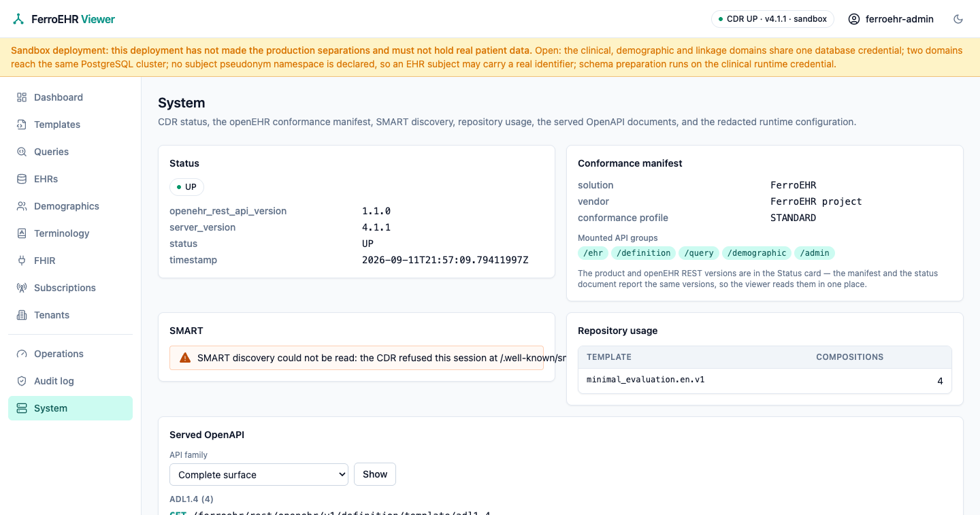Open the API family dropdown
This screenshot has height=515, width=980.
[259, 474]
